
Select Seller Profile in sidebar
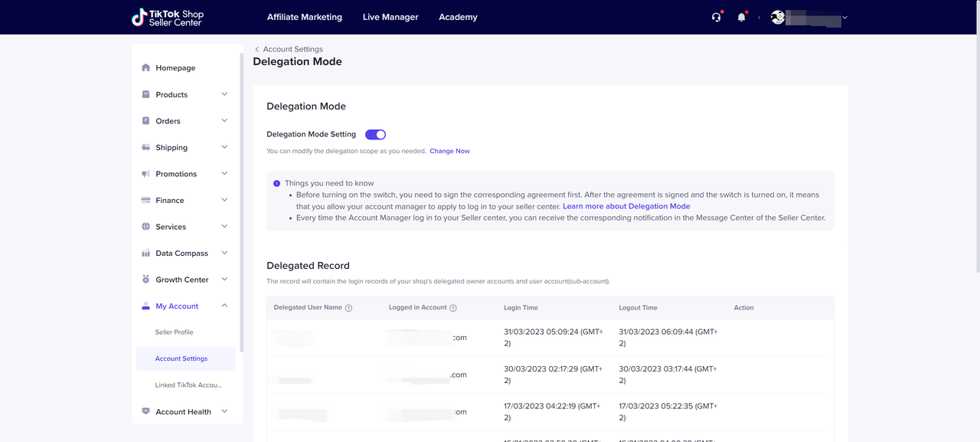(174, 332)
